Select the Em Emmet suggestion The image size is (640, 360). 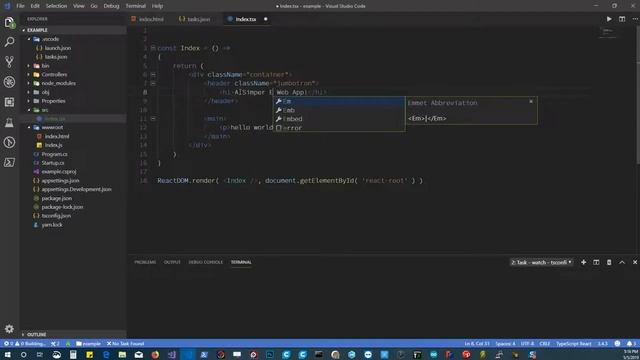339,101
